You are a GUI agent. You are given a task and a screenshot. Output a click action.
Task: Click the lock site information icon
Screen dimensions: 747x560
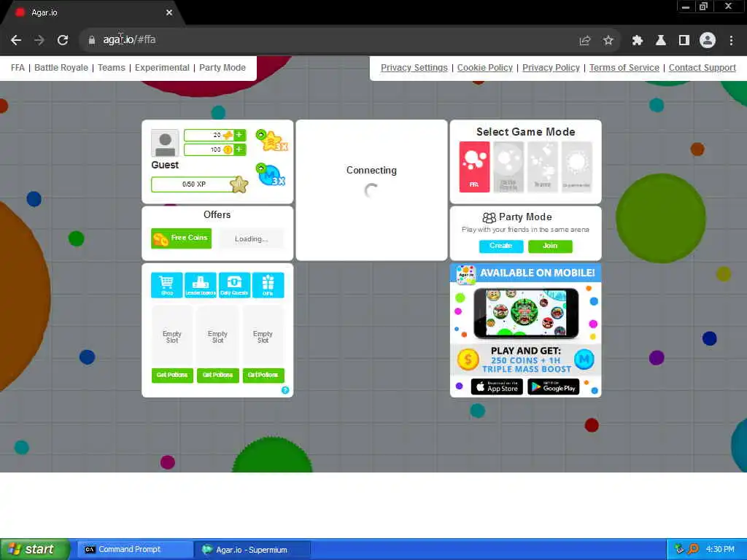point(91,40)
